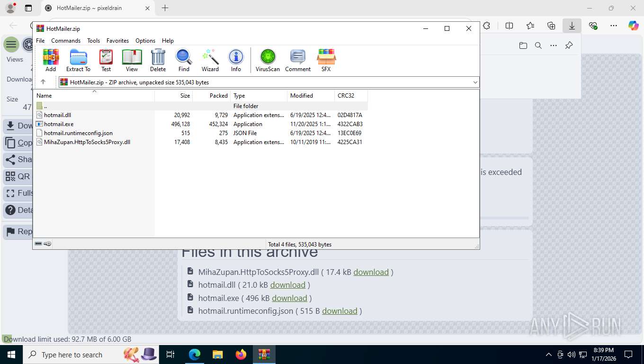Close the HotMailer.zip pixeldrain tab

[147, 8]
